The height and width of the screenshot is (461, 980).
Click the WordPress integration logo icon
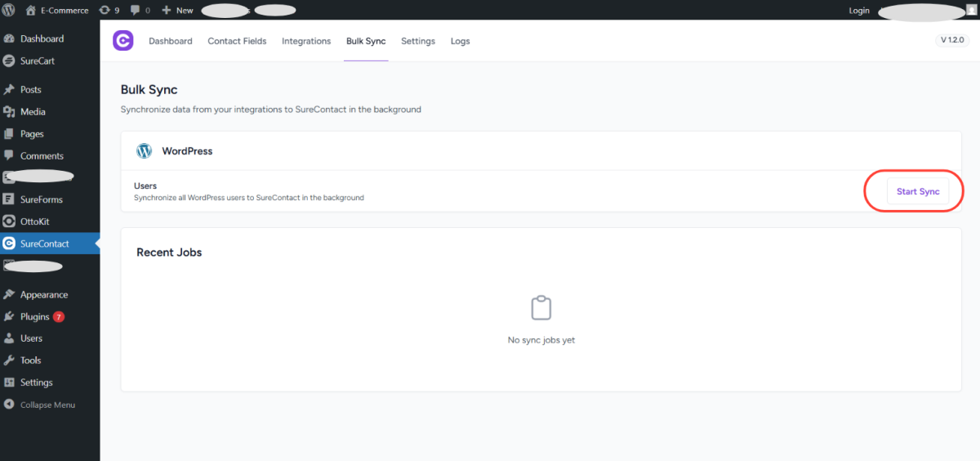click(x=145, y=151)
